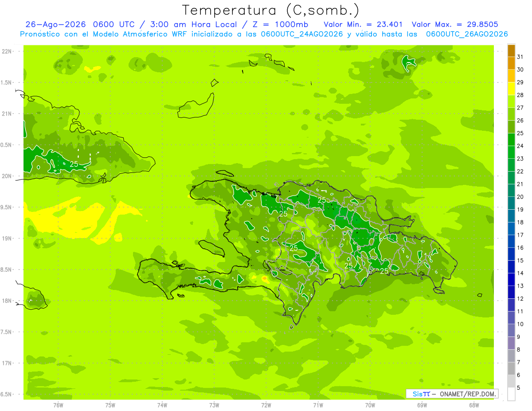The height and width of the screenshot is (411, 532).
Task: Click the "19N" latitude axis label
Action: [7, 239]
